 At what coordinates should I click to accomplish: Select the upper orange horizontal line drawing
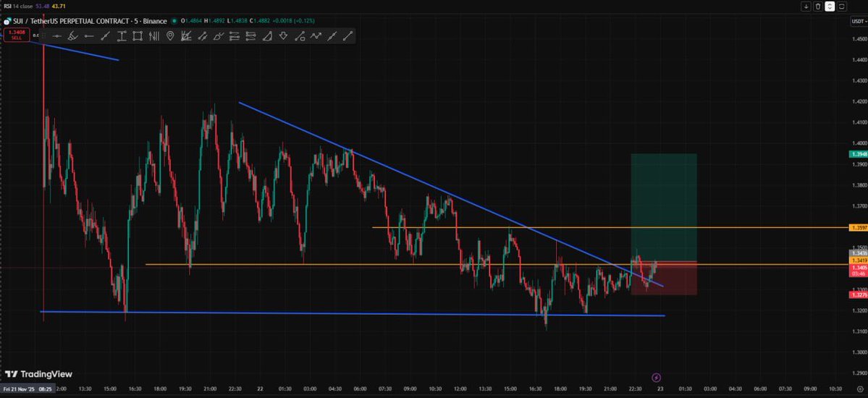point(609,227)
